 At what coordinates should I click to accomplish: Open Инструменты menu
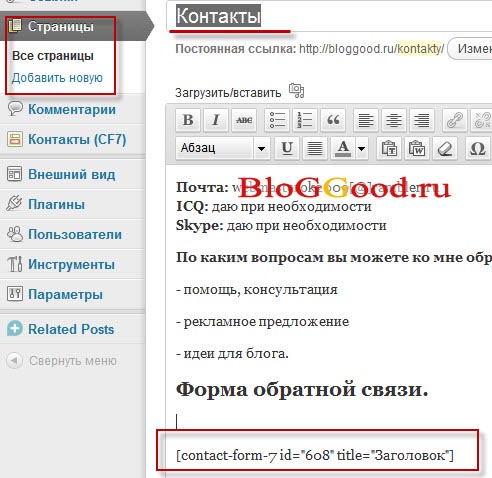(71, 264)
